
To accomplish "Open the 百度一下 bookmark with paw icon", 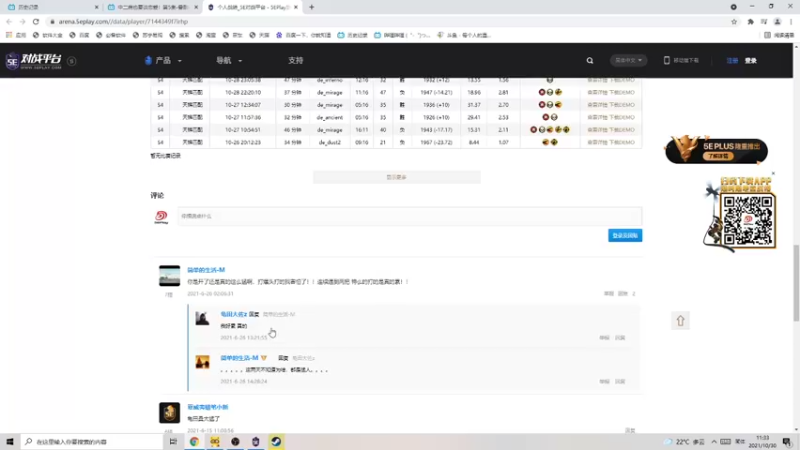I will tap(304, 35).
